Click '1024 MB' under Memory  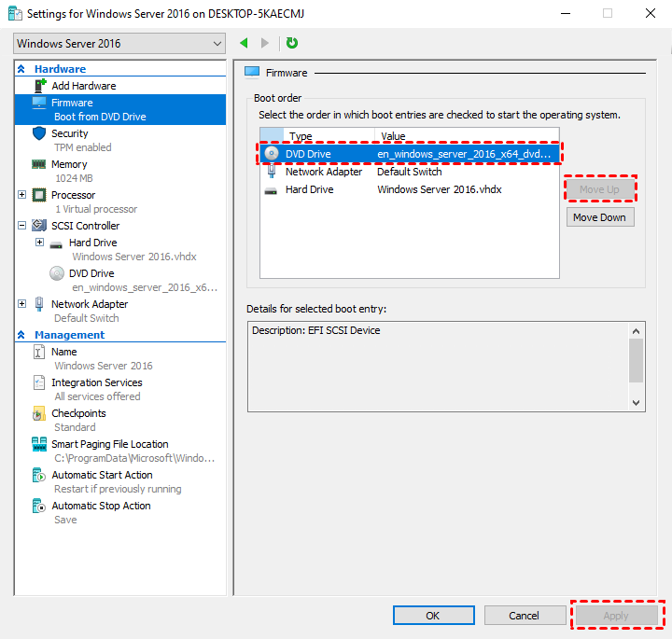coord(74,178)
